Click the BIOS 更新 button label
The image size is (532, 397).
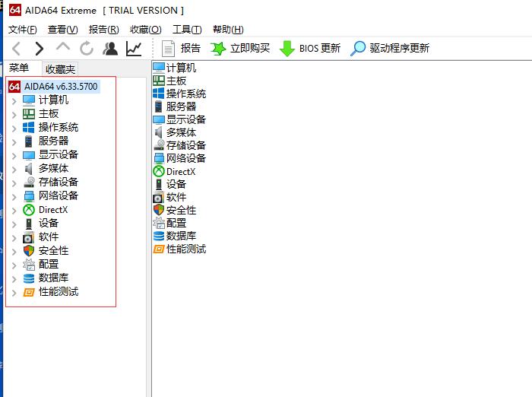320,48
